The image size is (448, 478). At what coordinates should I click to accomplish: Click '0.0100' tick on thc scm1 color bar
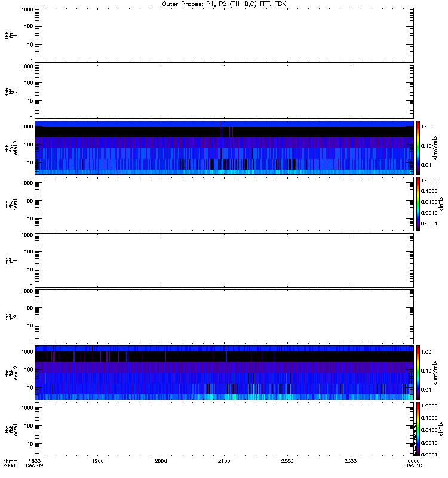pyautogui.click(x=429, y=430)
